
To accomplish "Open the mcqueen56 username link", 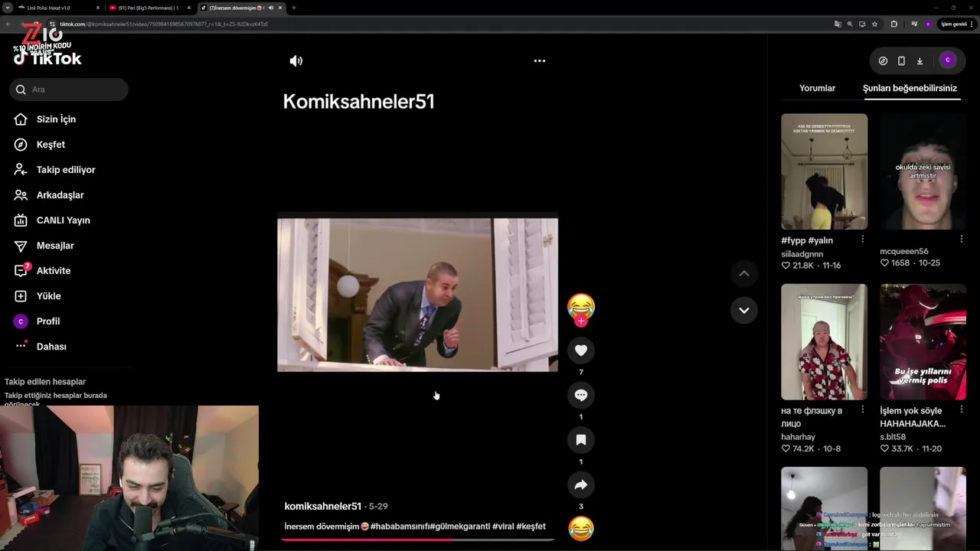I will [904, 251].
